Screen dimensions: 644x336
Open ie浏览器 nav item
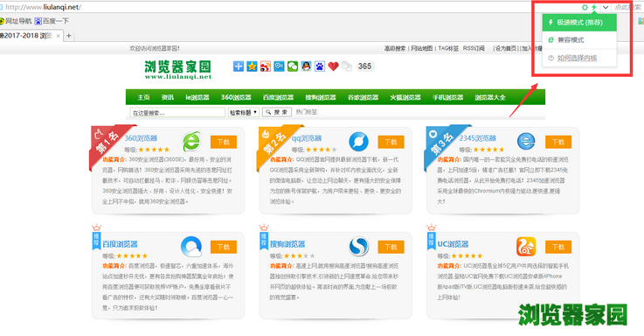[197, 97]
